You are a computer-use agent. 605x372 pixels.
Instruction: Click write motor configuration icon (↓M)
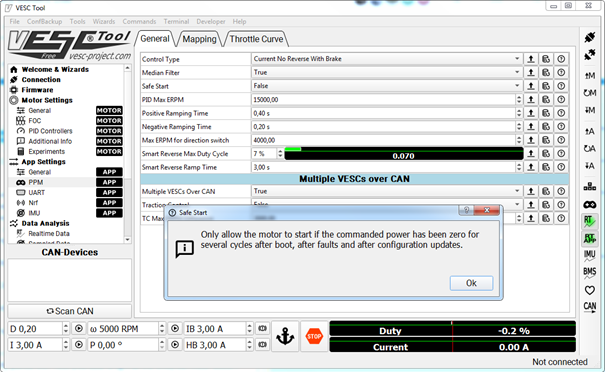tap(590, 110)
